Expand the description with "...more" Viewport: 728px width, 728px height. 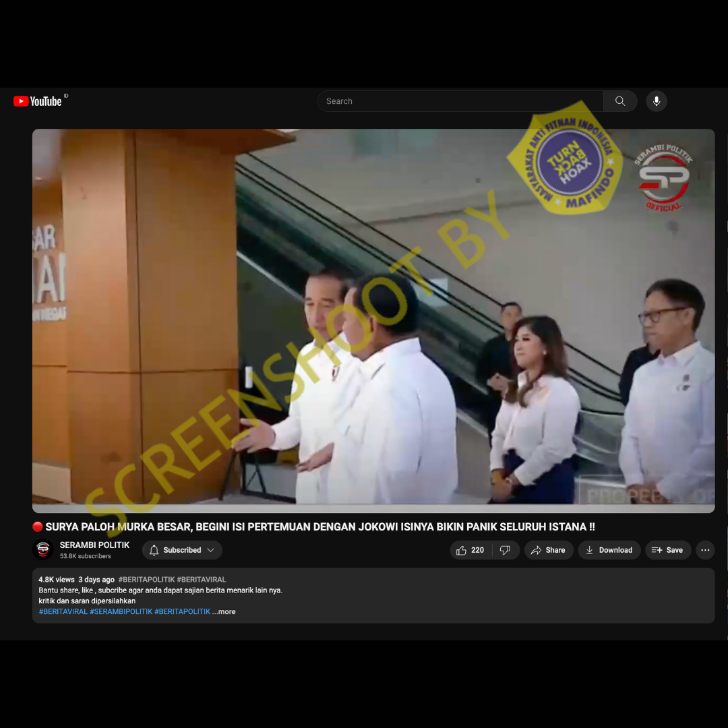pyautogui.click(x=224, y=612)
